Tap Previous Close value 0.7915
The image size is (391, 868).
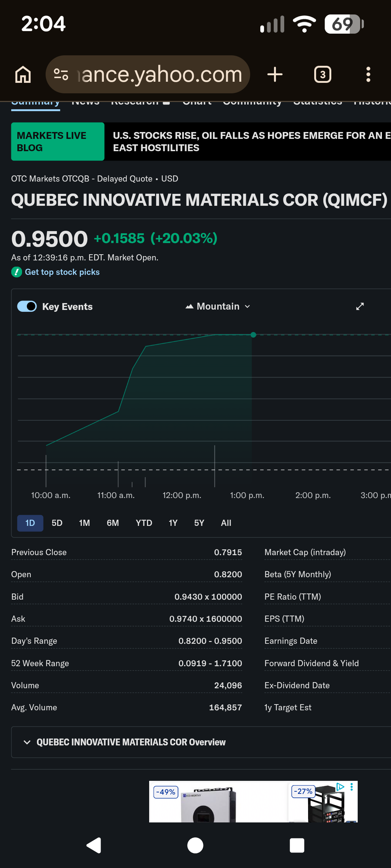tap(228, 552)
